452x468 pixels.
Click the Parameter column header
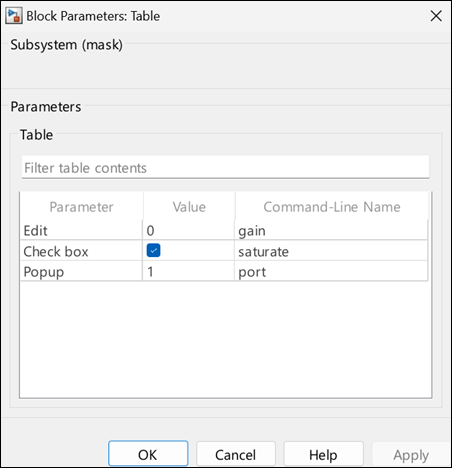82,207
